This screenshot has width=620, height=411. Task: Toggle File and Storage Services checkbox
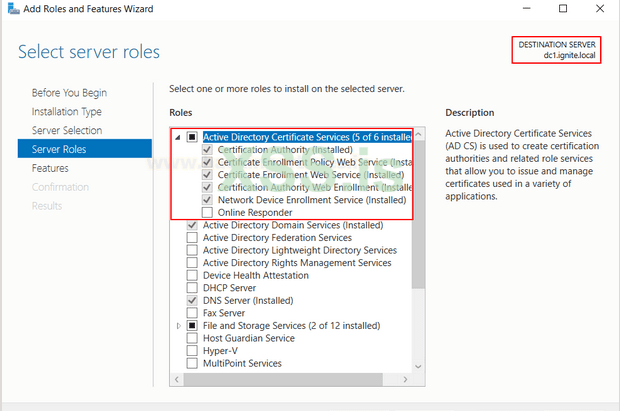(192, 326)
